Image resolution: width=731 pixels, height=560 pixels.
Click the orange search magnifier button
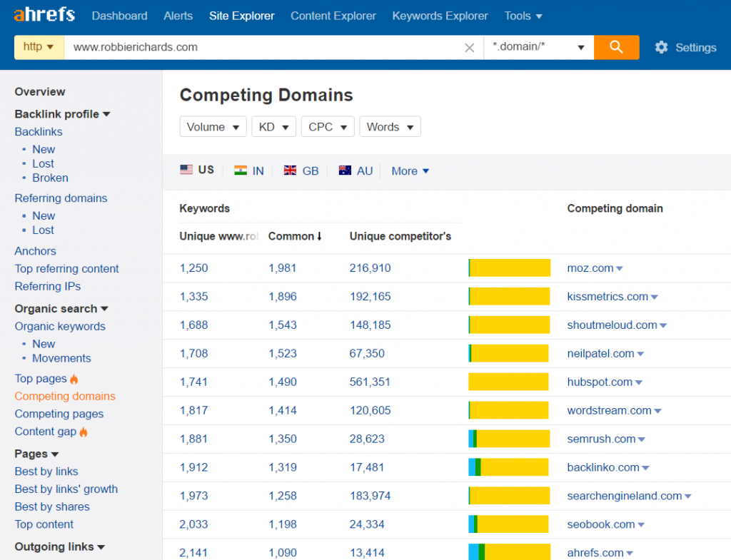616,47
